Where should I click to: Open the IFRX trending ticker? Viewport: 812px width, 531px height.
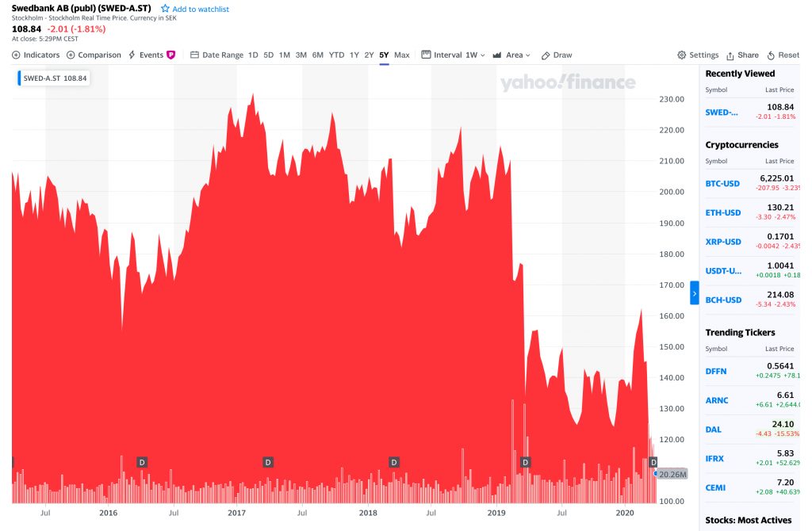714,459
